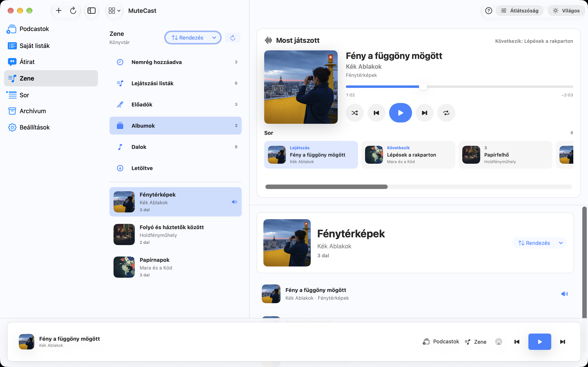Toggle shuffle in Most játszott player
588x367 pixels.
pyautogui.click(x=354, y=113)
